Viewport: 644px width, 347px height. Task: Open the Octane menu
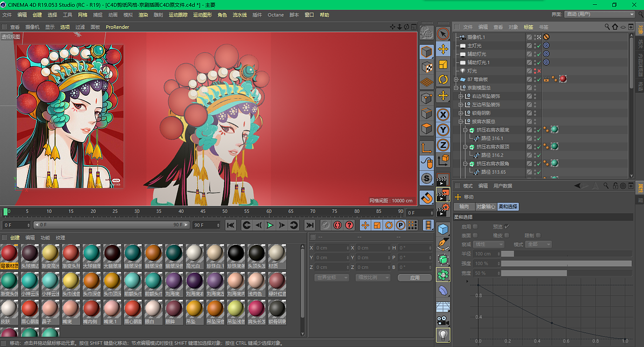point(276,15)
